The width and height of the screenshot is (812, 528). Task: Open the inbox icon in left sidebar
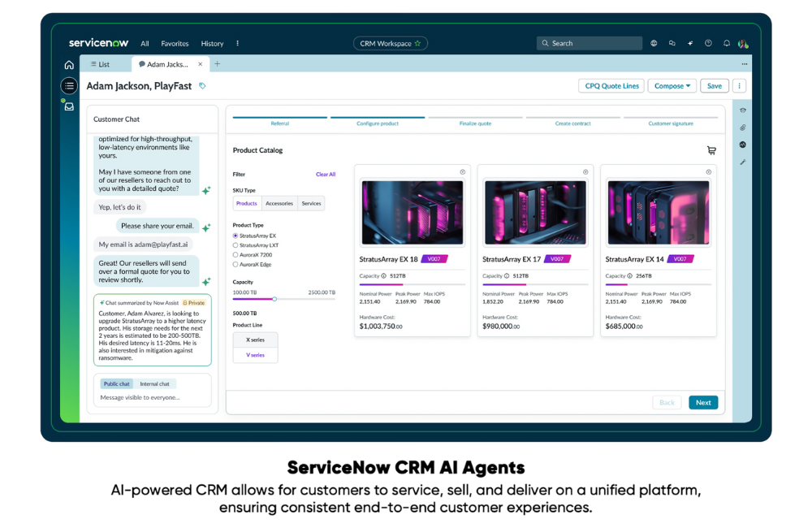69,106
